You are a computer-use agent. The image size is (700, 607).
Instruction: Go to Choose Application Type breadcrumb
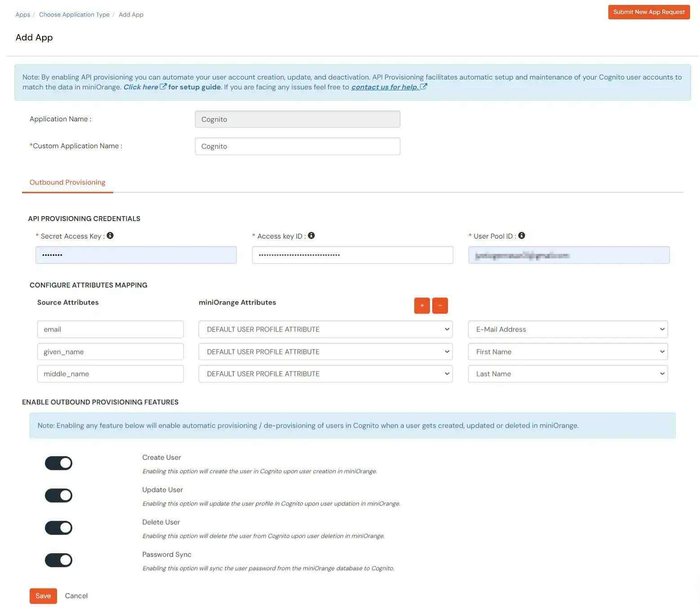[x=74, y=14]
